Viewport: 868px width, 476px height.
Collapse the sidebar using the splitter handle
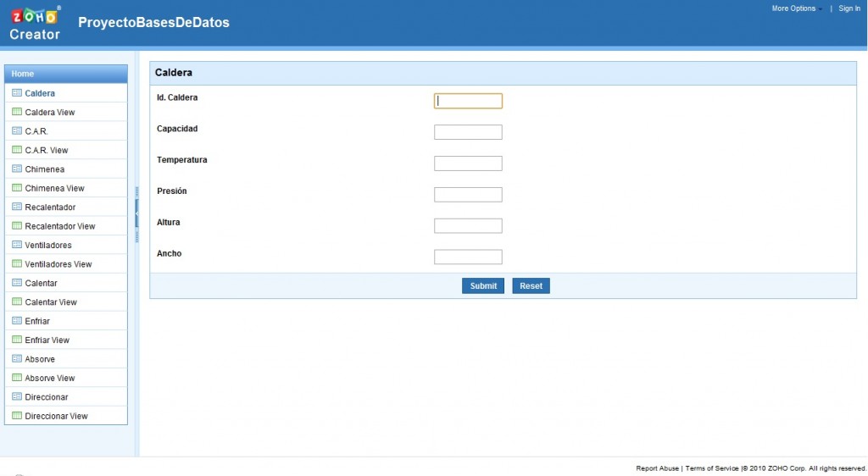click(136, 215)
